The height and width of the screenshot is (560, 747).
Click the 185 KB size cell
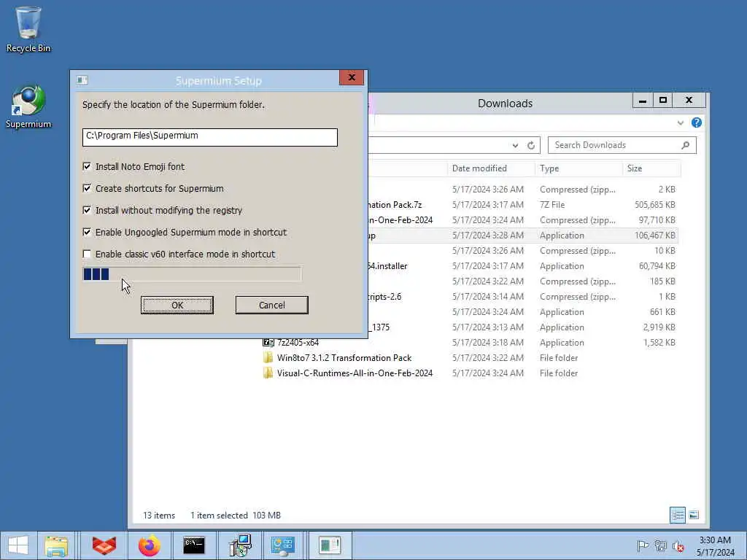point(662,281)
